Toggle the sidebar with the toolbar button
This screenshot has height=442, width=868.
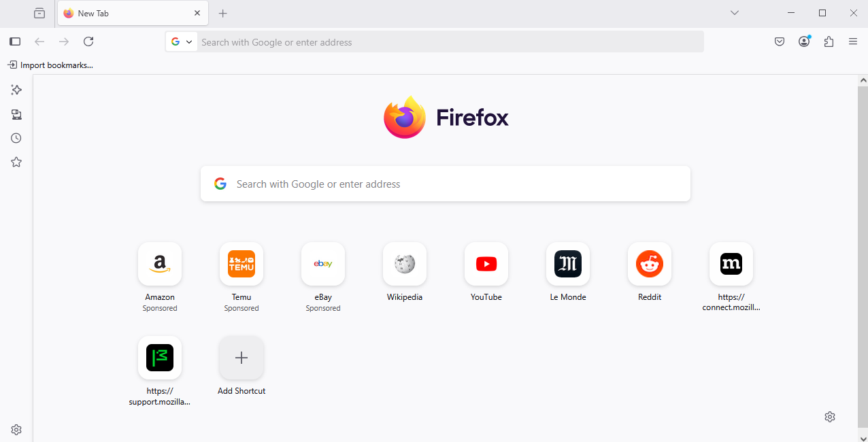coord(15,41)
